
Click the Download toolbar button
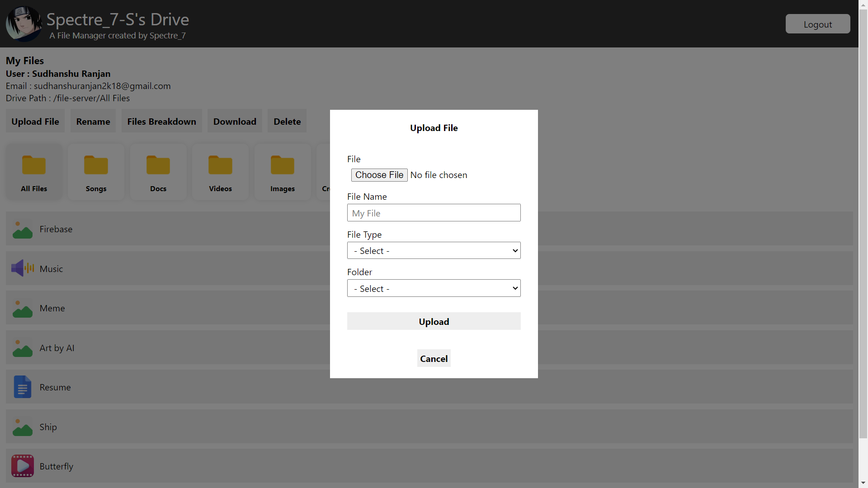235,121
